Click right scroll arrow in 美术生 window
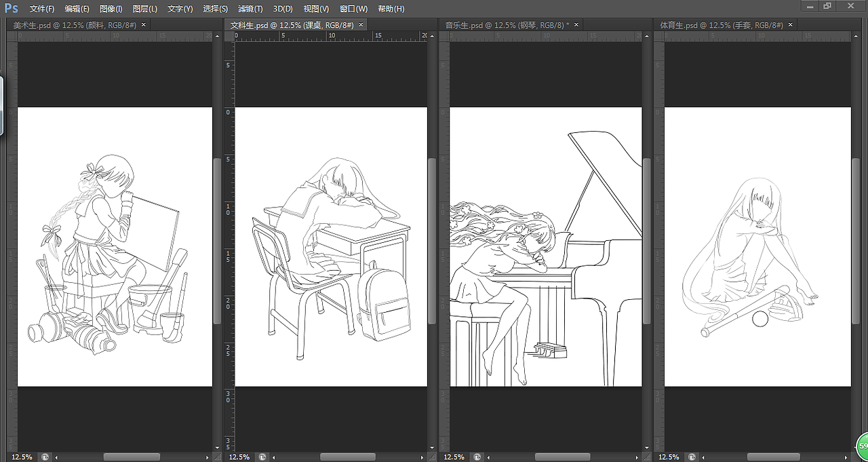Screen dimensions: 868x462 208,457
